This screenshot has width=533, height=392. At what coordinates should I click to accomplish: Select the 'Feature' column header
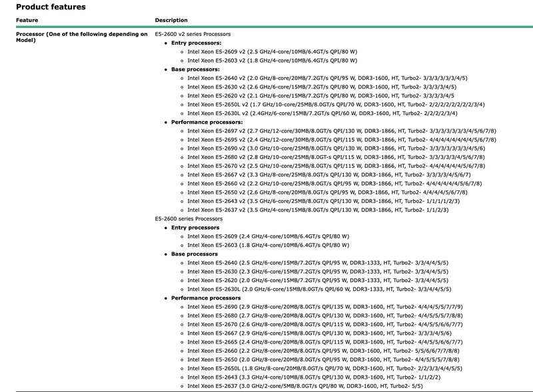[x=27, y=20]
